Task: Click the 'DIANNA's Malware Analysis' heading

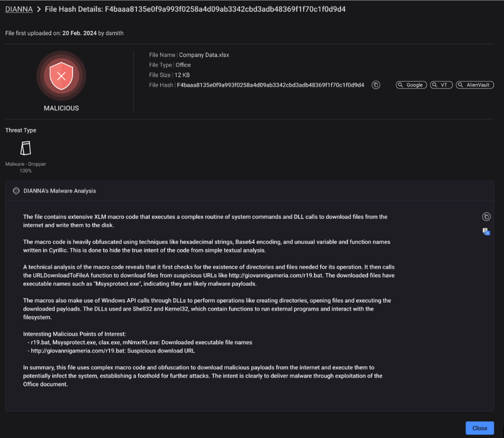Action: 60,191
